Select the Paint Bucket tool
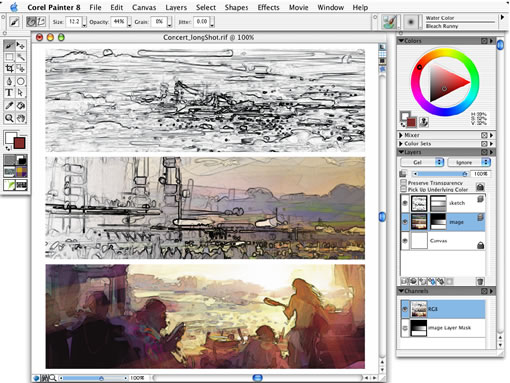The image size is (510, 383). (21, 106)
